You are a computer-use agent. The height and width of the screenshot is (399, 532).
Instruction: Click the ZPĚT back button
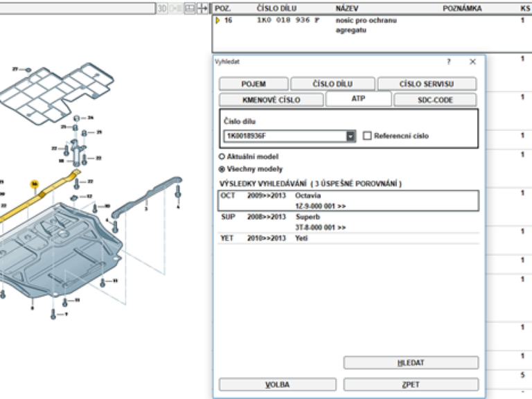(411, 384)
